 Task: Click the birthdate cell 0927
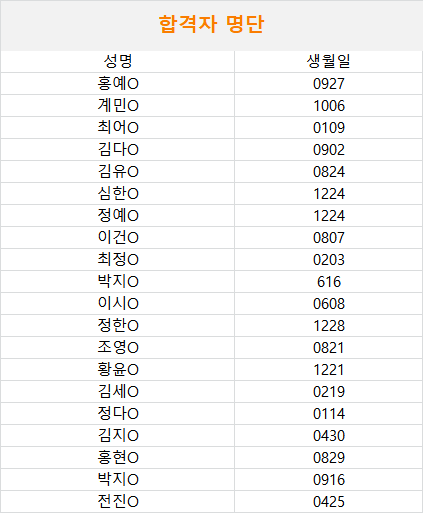coord(329,83)
